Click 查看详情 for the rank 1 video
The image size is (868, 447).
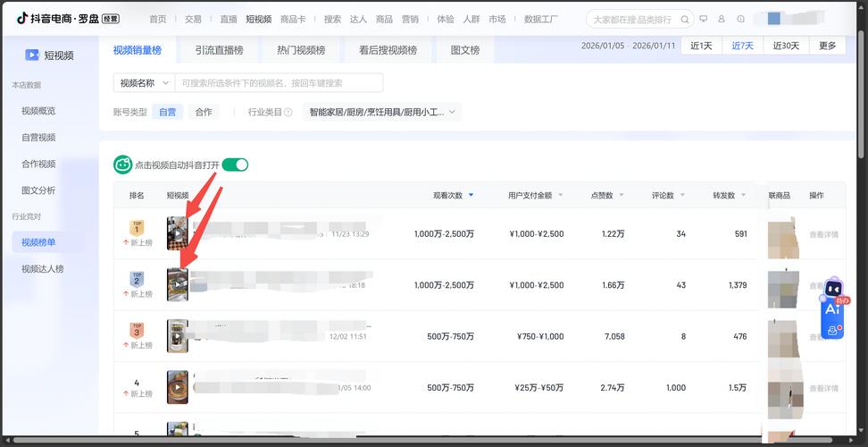(x=823, y=234)
